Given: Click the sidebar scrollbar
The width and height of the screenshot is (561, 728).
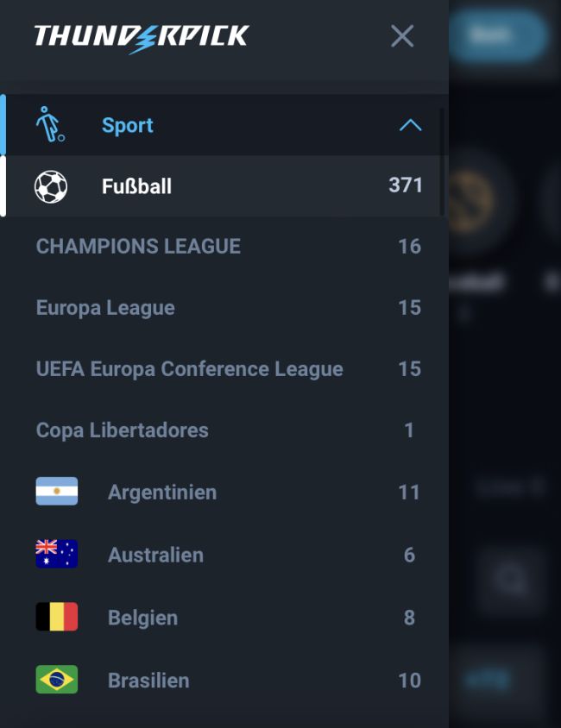Looking at the screenshot, I should [x=443, y=160].
